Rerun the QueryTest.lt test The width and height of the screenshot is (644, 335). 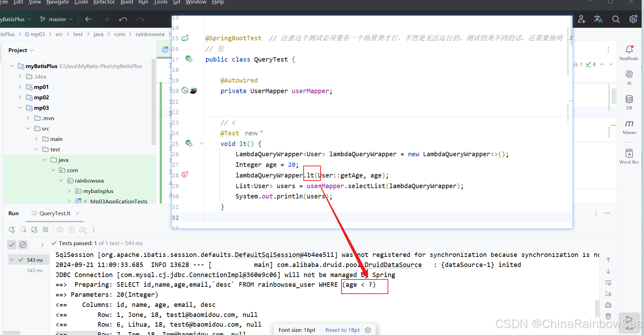tap(12, 229)
